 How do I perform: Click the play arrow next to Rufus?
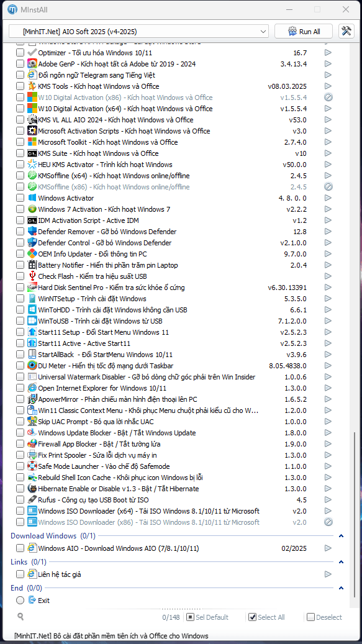(327, 500)
